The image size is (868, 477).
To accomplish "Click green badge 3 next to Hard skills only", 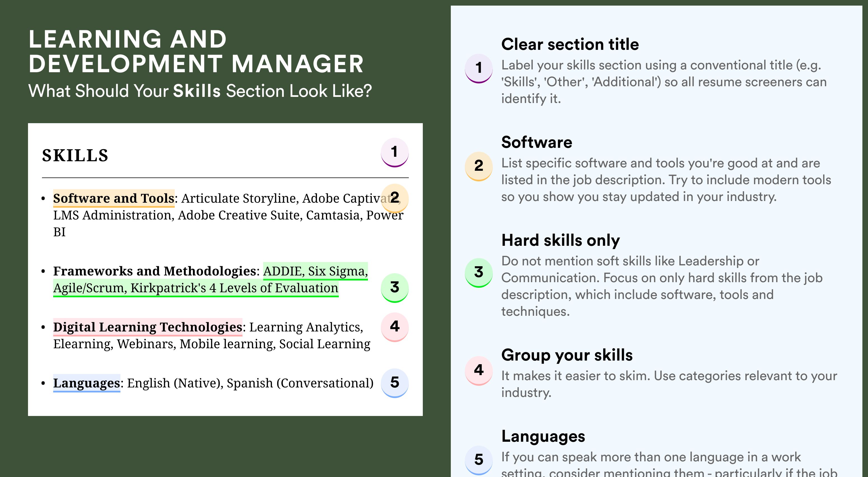I will click(x=479, y=273).
